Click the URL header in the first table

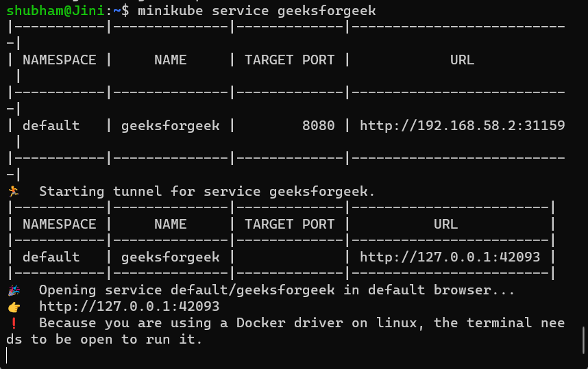tap(462, 60)
